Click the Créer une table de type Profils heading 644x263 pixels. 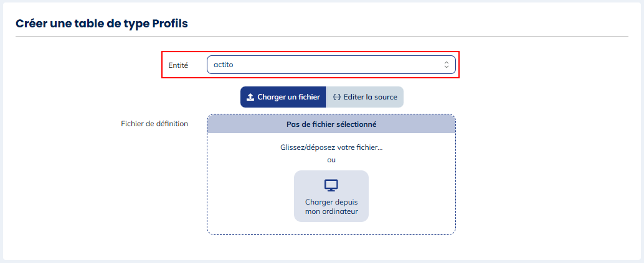tap(102, 24)
